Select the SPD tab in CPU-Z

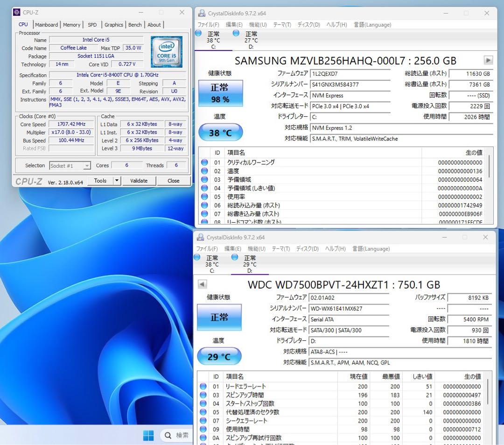[92, 25]
